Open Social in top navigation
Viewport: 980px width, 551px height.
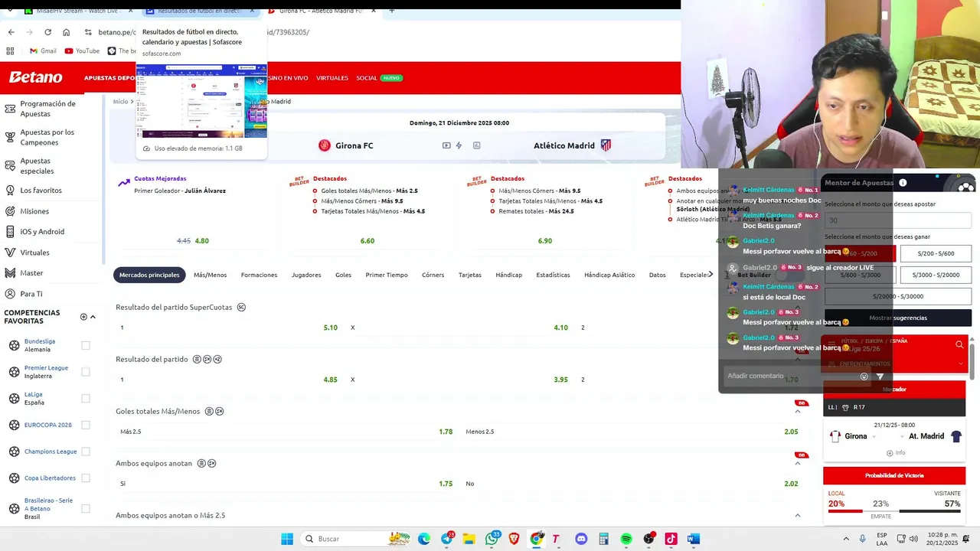[x=367, y=78]
